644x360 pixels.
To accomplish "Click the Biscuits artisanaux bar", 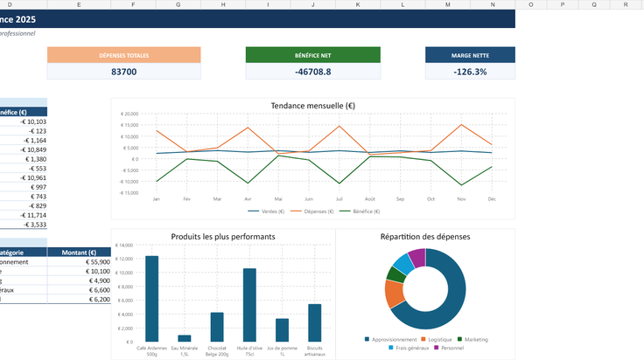I will [315, 322].
